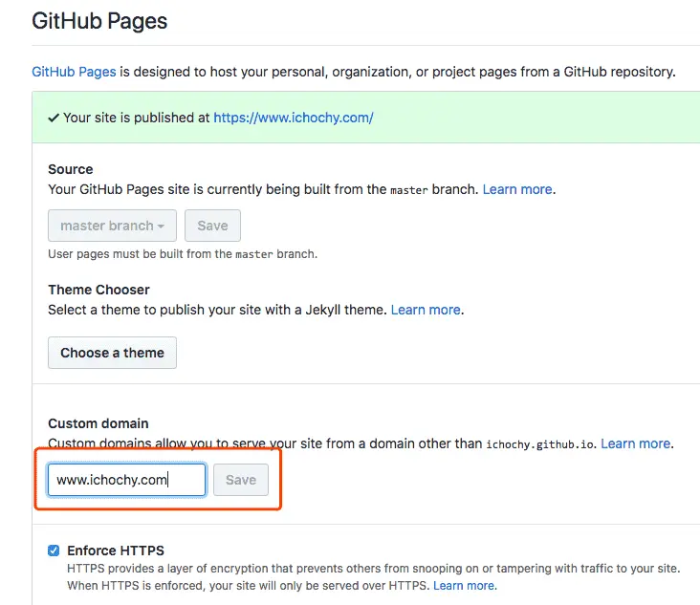Click the Choose a theme button

112,353
